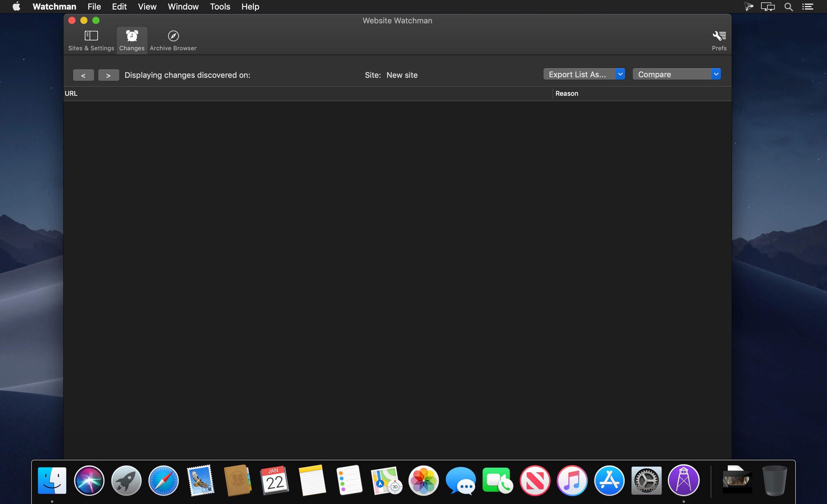Open Notification Center list icon
Screen dimensions: 827x504
(807, 7)
